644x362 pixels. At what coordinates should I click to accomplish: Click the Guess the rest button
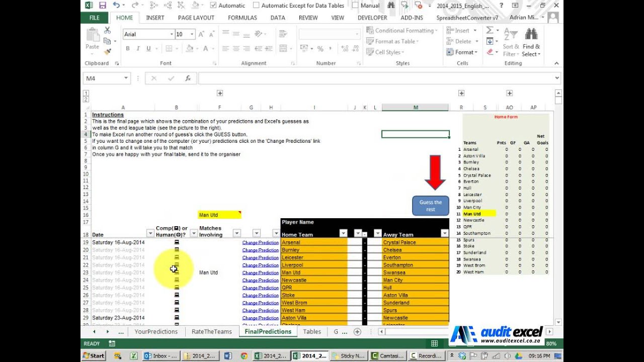click(431, 206)
